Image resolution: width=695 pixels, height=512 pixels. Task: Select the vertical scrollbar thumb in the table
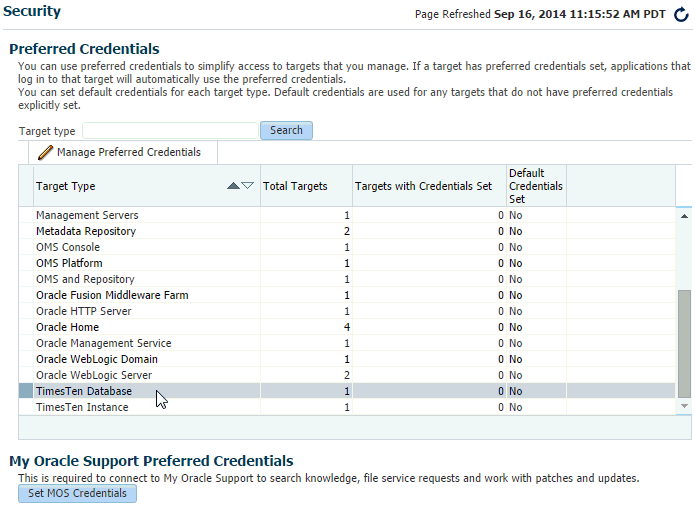684,344
